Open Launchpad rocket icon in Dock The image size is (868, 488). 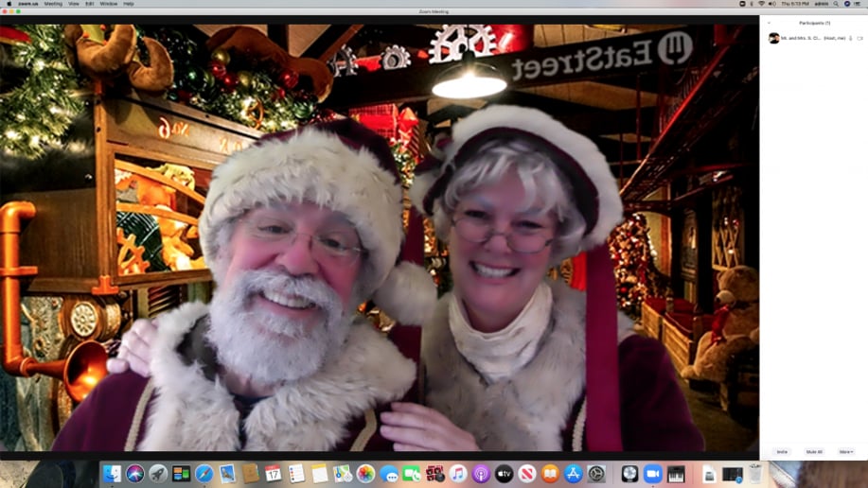(x=158, y=474)
